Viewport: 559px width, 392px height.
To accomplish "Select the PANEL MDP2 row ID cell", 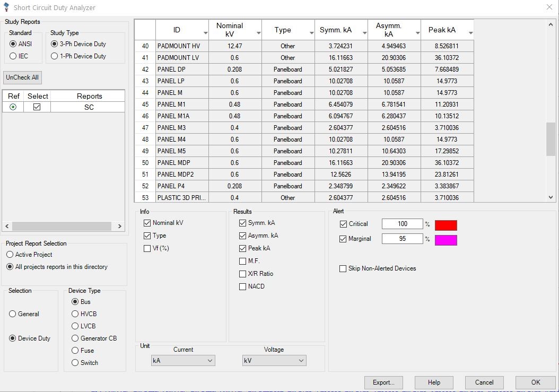I will [182, 175].
